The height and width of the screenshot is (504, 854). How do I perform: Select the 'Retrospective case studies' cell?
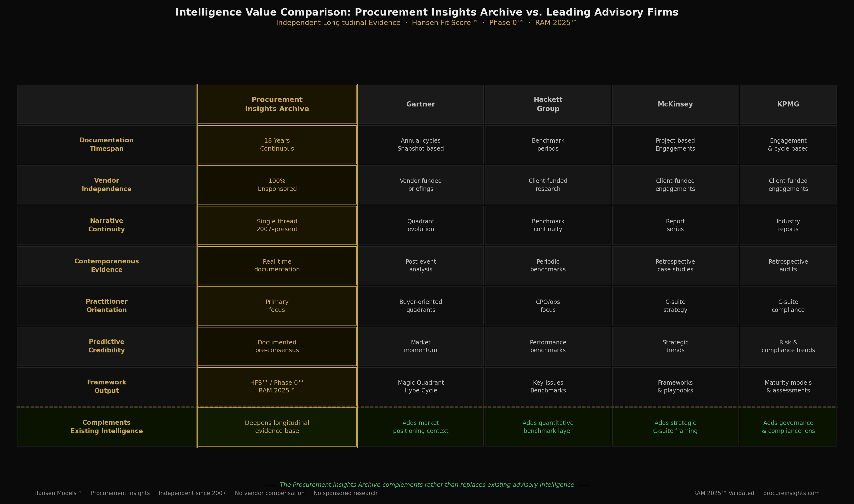(675, 265)
